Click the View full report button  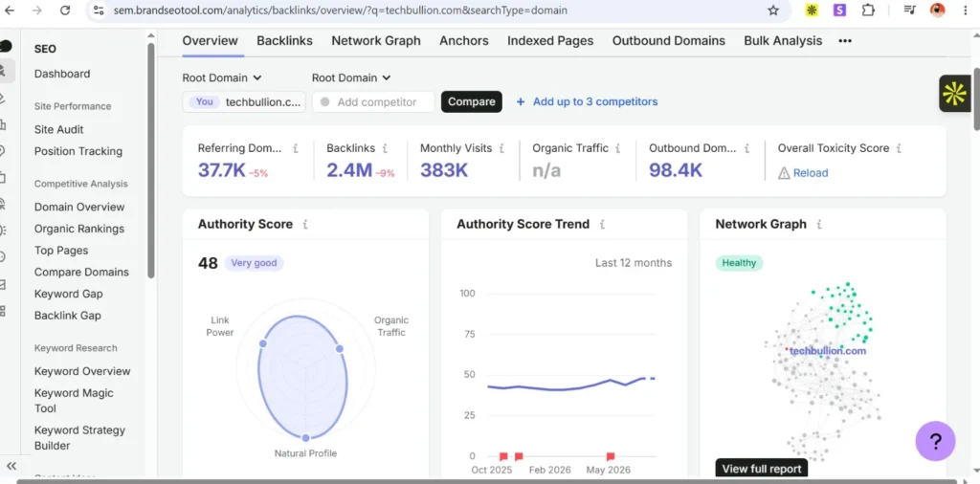tap(761, 469)
